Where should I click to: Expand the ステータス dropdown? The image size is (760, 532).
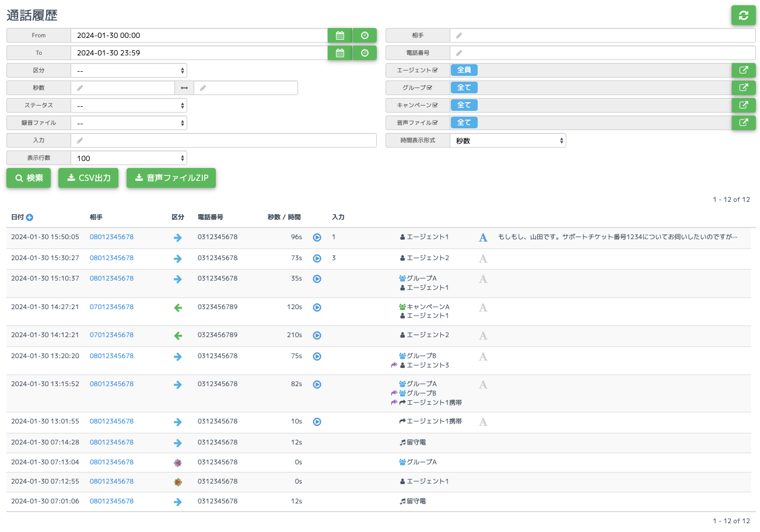click(129, 106)
